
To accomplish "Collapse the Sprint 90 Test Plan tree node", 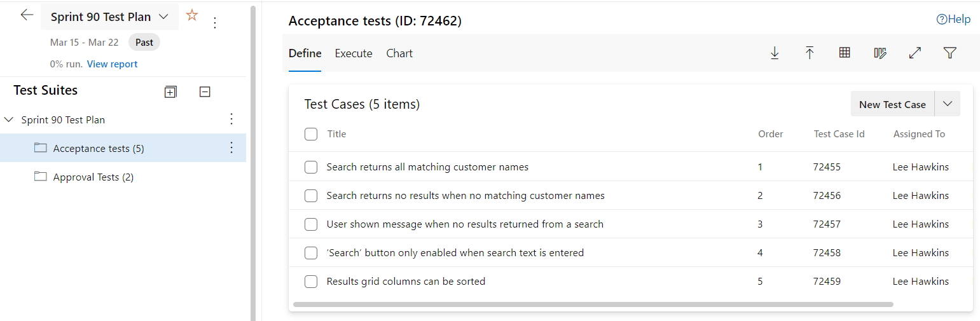I will (x=9, y=120).
